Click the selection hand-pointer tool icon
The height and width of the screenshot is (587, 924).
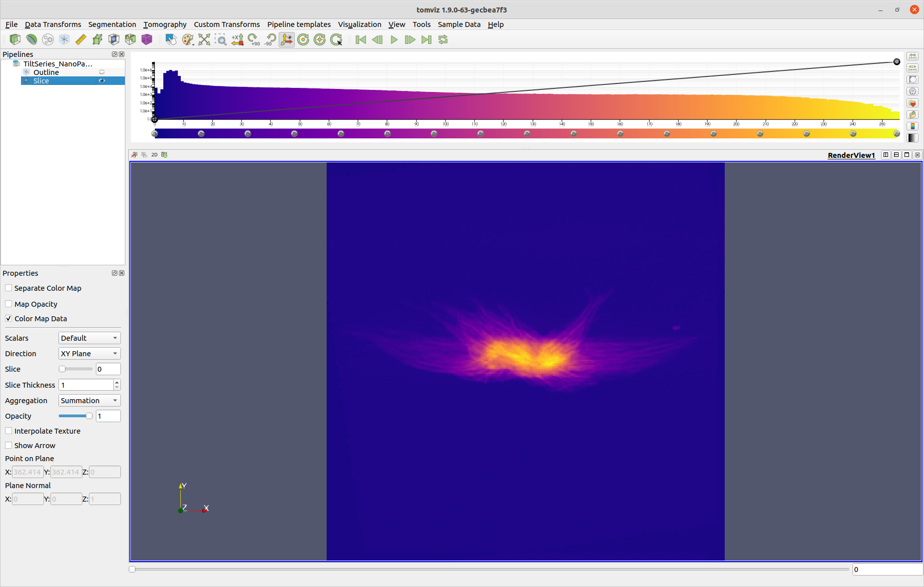[171, 39]
